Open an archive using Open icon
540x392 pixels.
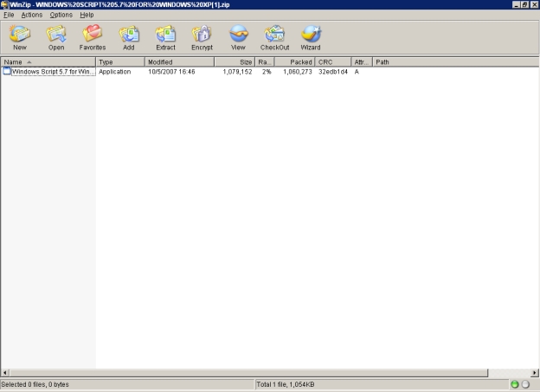click(56, 37)
